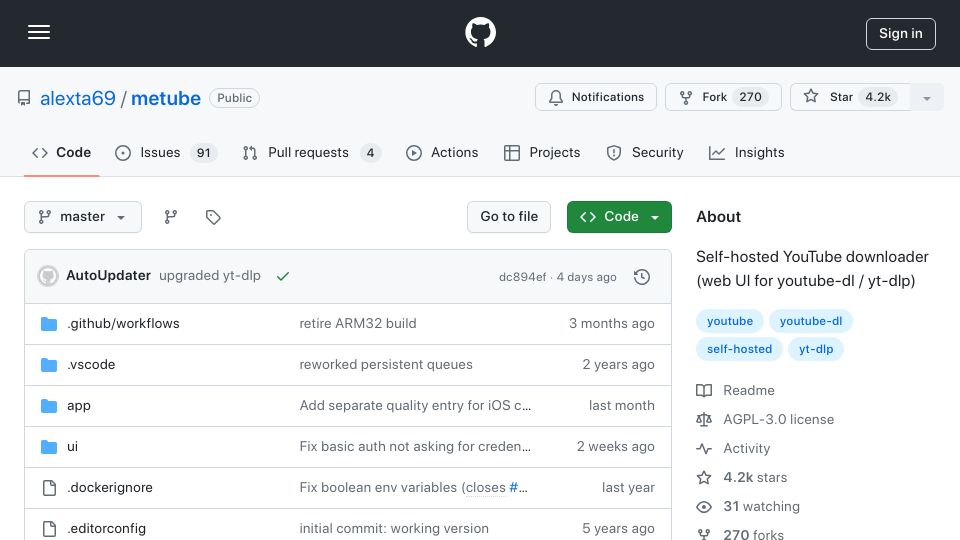Select the youtube topic tag

click(x=730, y=321)
